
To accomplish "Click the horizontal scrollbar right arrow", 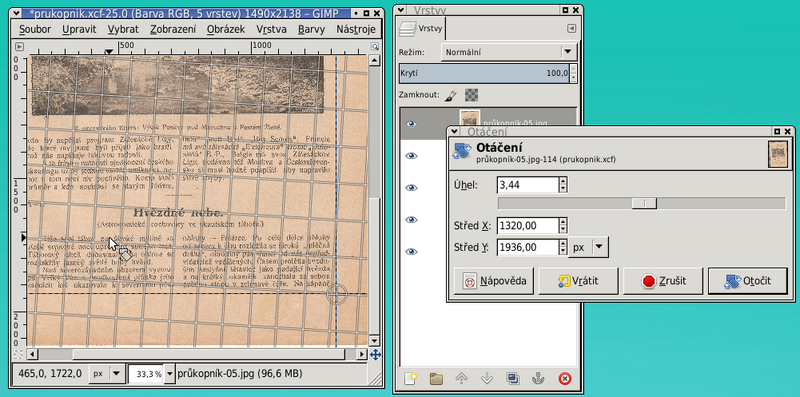I will [362, 354].
